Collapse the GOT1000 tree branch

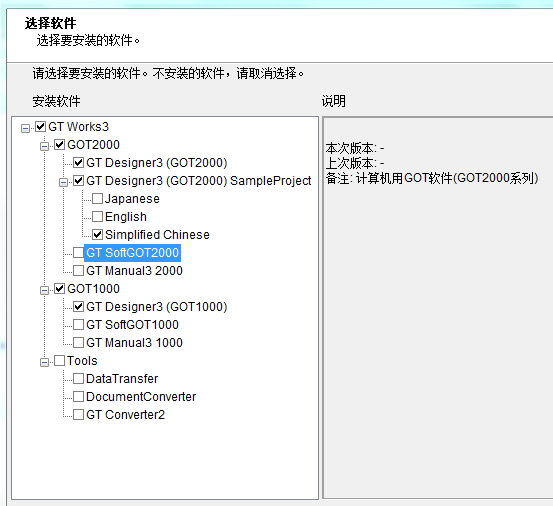click(x=44, y=290)
